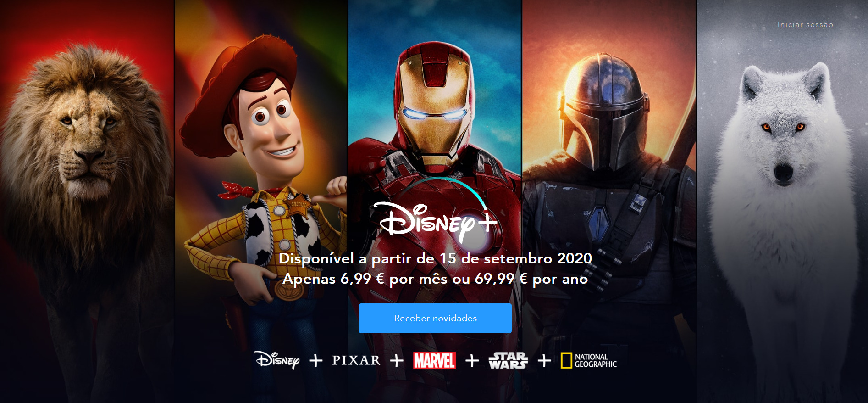Click the Disney brand logo at bottom
Screen dimensions: 868x403
(x=277, y=360)
